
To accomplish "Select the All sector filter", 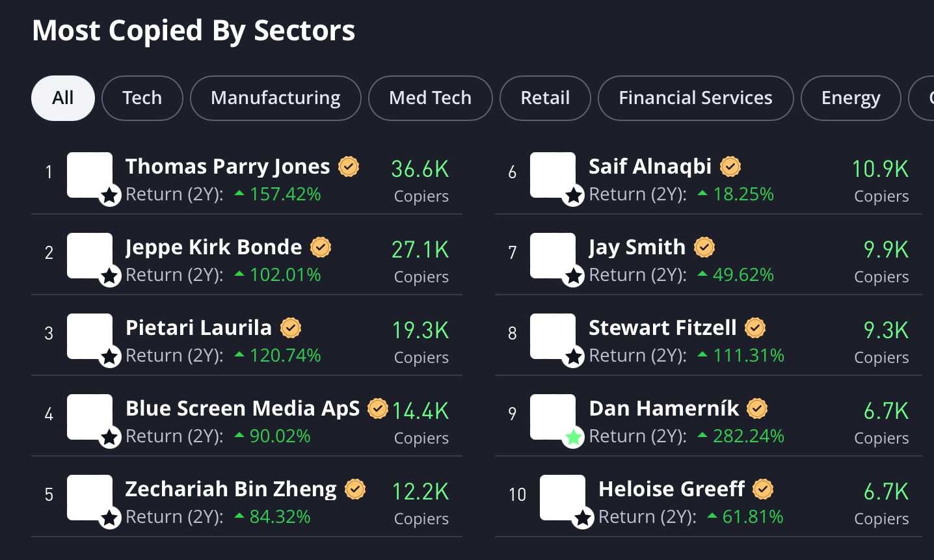I will point(63,98).
